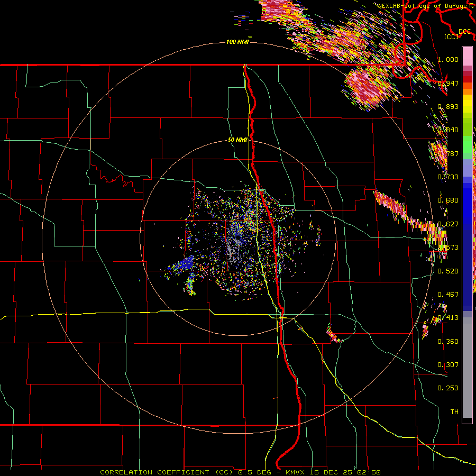This screenshot has height=476, width=476.
Task: Select the 1.000 scale value
Action: 448,59
